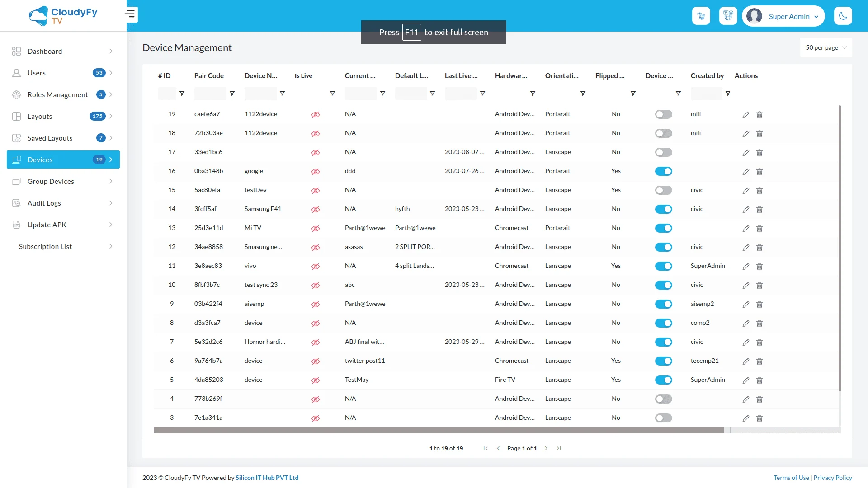The height and width of the screenshot is (488, 868).
Task: Click pencil icon for vivo device
Action: pyautogui.click(x=746, y=267)
